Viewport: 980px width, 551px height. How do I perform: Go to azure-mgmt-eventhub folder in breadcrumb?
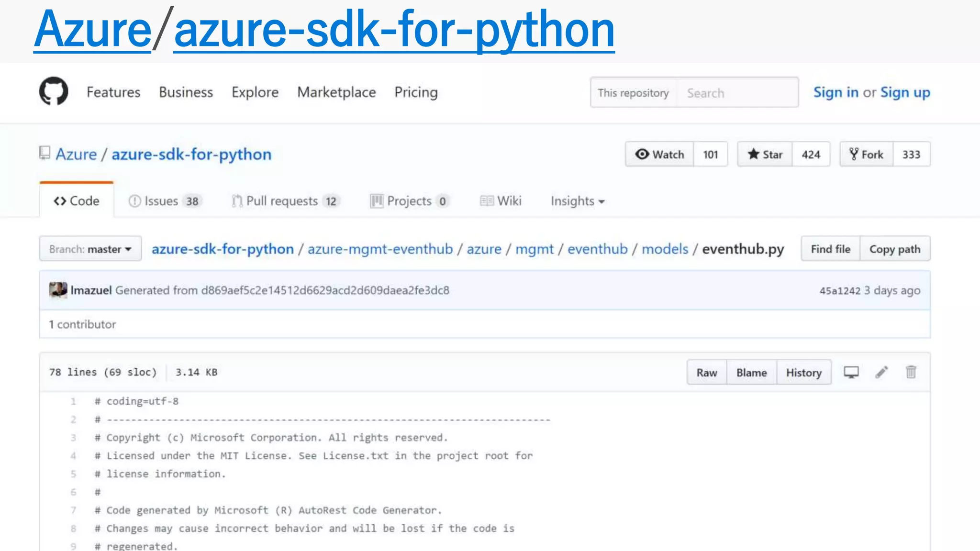tap(380, 249)
